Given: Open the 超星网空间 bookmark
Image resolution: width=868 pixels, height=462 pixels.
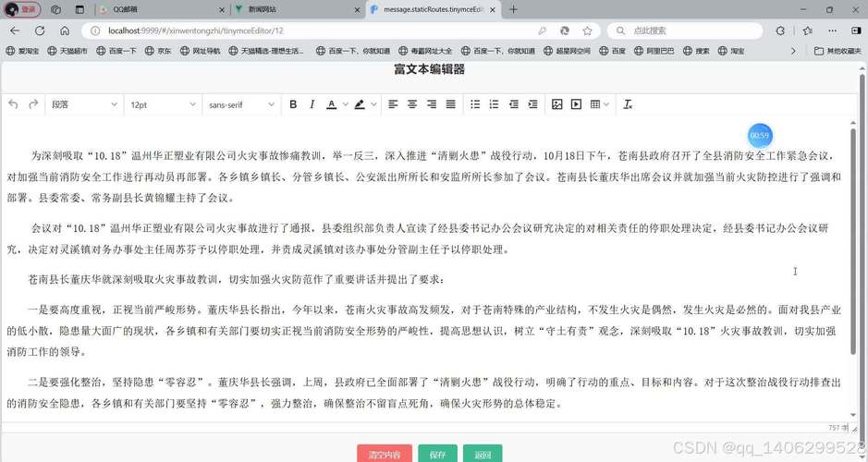Looking at the screenshot, I should 567,51.
